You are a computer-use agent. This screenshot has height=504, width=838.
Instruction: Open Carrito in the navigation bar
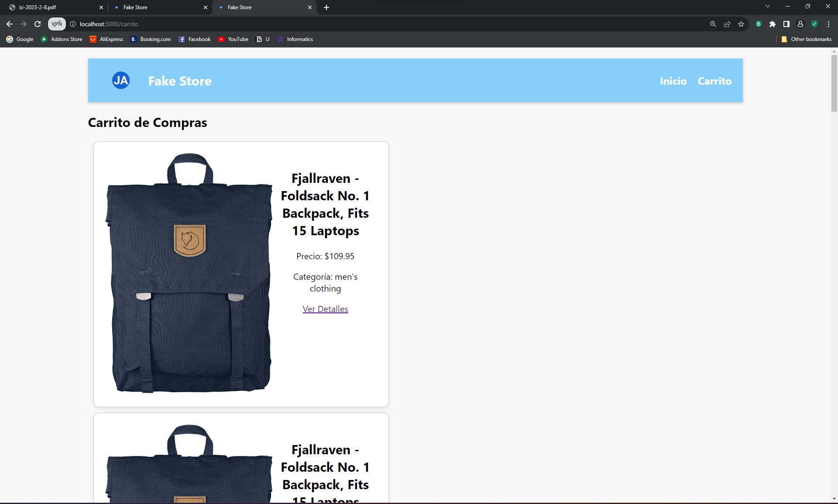[714, 81]
